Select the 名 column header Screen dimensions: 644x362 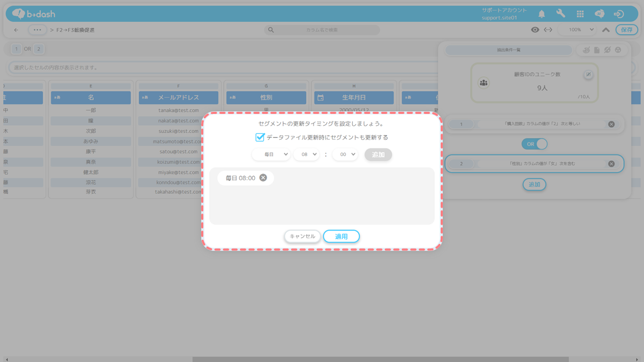(x=90, y=97)
